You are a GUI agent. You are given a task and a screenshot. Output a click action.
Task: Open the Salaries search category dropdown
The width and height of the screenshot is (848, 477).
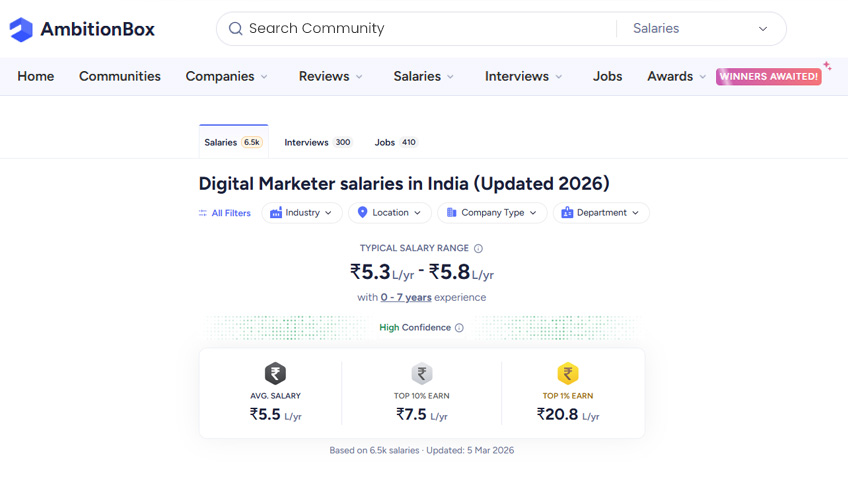click(x=701, y=29)
